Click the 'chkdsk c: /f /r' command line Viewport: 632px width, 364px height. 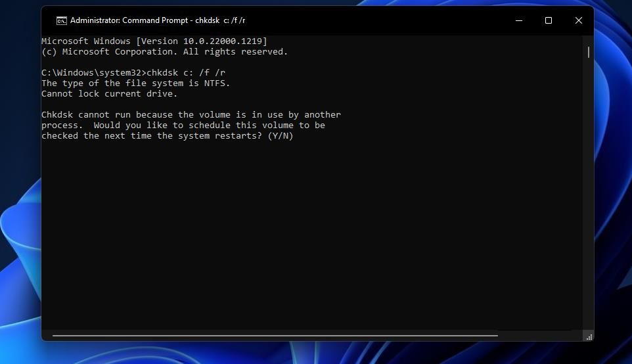[x=133, y=72]
